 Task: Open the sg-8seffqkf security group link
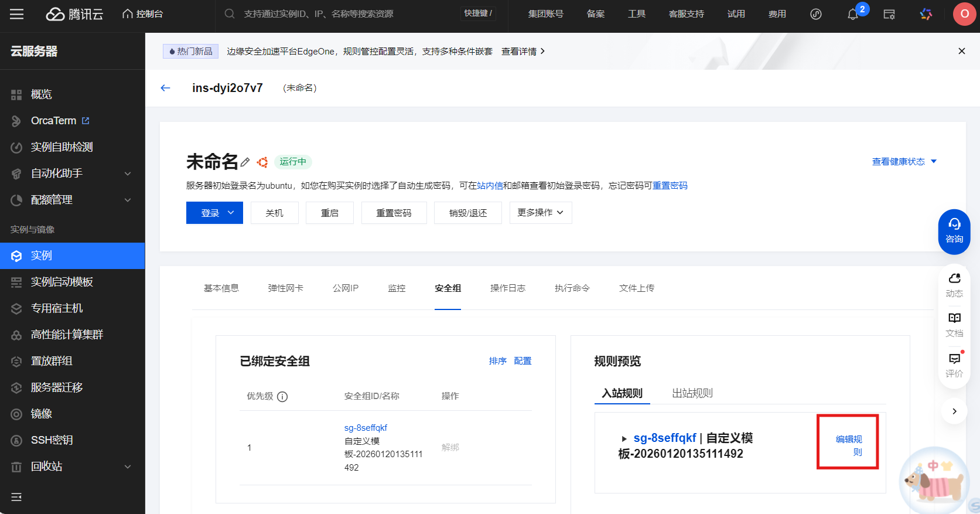(366, 428)
